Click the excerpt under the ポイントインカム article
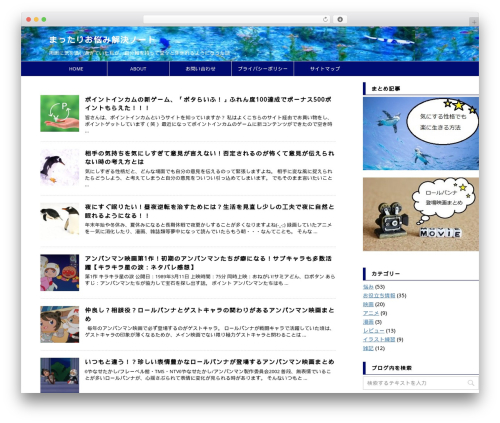Screen dimensions: 500x423 click(209, 123)
